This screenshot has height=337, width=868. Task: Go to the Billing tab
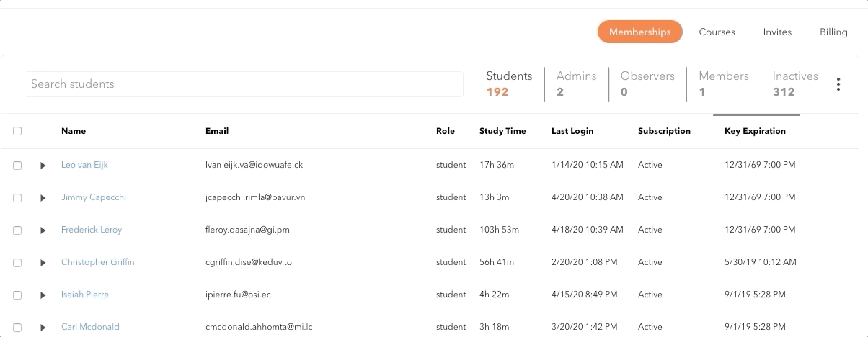833,32
